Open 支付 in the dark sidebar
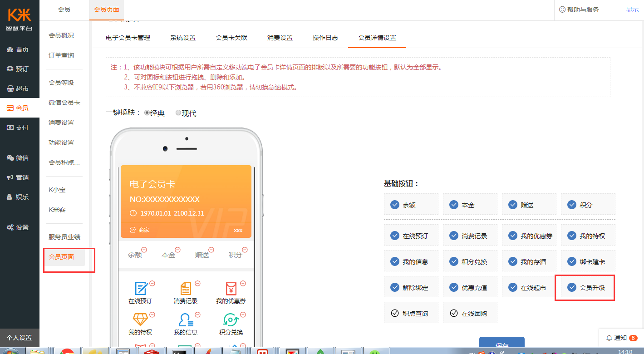 [18, 128]
